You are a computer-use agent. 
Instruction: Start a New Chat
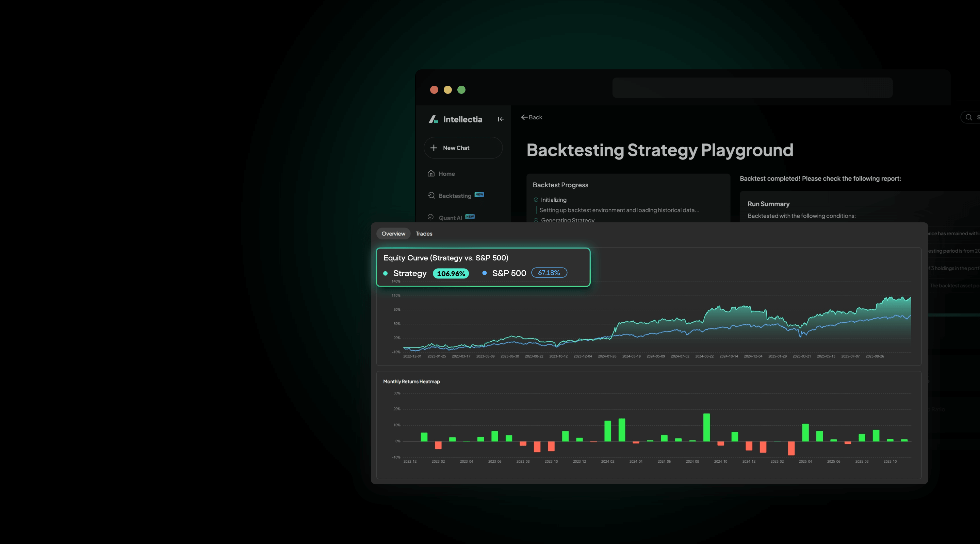pos(463,148)
